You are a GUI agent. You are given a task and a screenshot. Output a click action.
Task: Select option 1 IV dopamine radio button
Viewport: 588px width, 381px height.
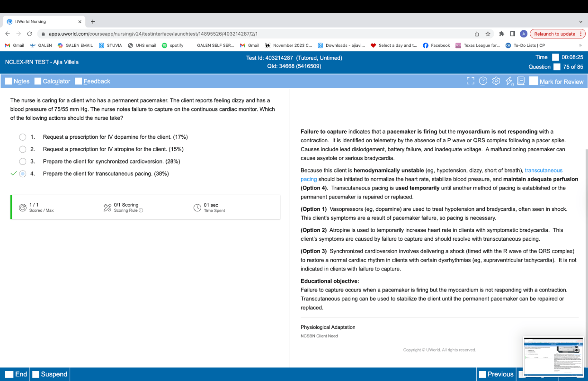23,137
